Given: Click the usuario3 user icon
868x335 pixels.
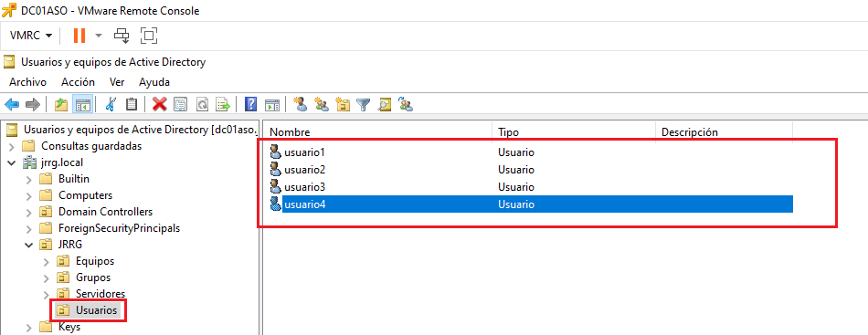Looking at the screenshot, I should pyautogui.click(x=275, y=186).
